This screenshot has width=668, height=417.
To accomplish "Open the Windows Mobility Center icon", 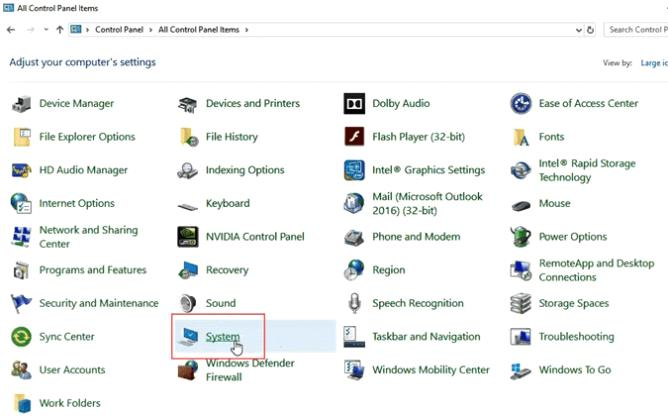I will pyautogui.click(x=354, y=370).
